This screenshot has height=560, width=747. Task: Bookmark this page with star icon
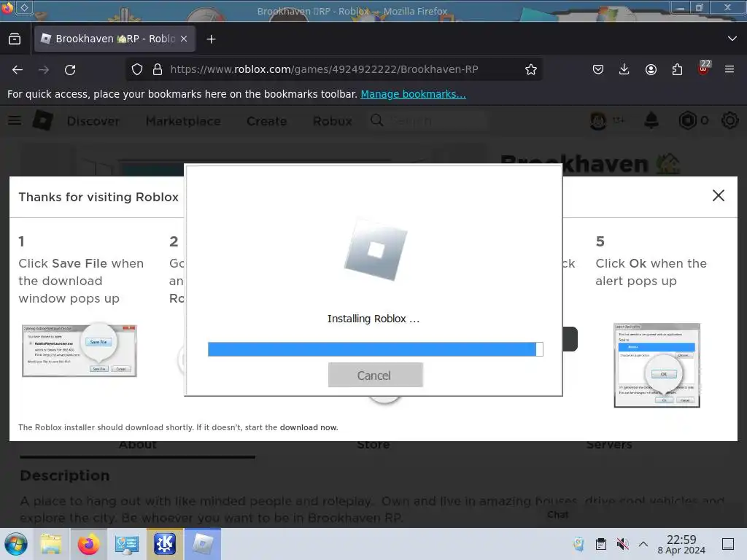tap(531, 69)
